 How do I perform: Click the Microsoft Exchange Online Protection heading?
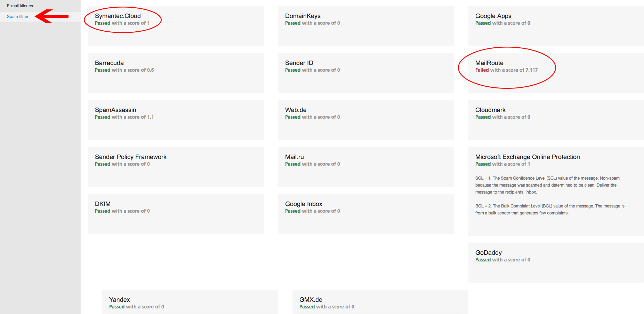coord(528,157)
